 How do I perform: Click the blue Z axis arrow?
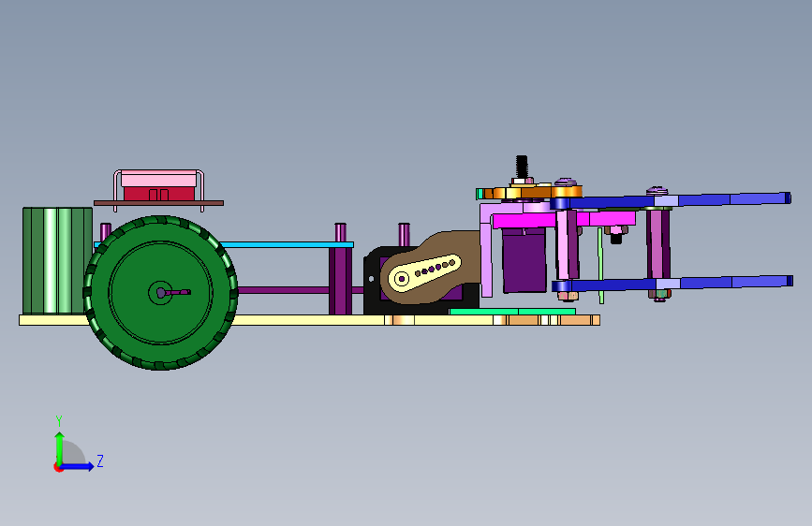click(78, 466)
